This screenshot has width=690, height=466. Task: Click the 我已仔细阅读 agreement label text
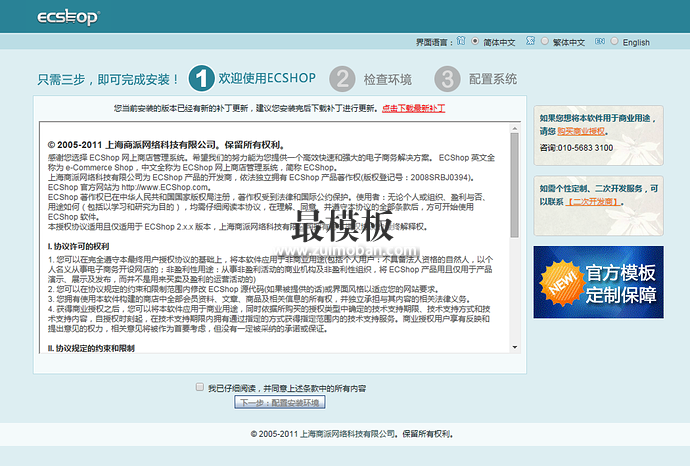click(x=287, y=388)
